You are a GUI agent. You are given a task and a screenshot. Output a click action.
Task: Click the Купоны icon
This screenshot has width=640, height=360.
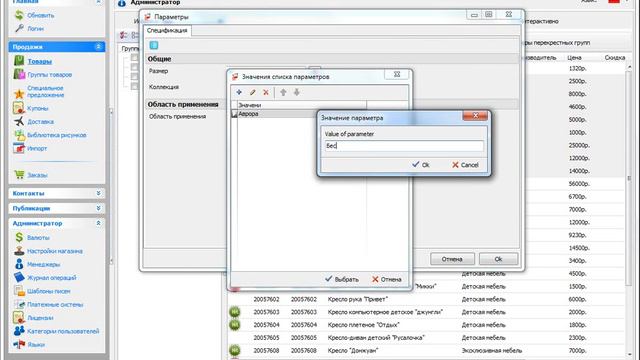19,108
